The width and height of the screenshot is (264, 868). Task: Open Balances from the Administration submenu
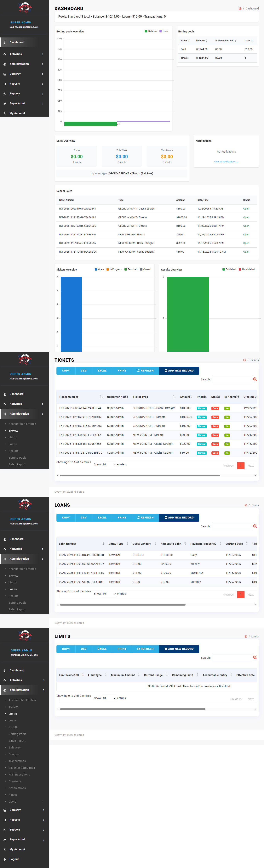(x=14, y=747)
